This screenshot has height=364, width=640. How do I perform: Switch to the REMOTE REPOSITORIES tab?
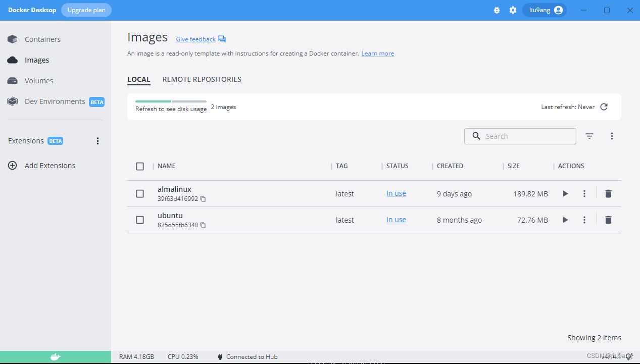tap(202, 79)
